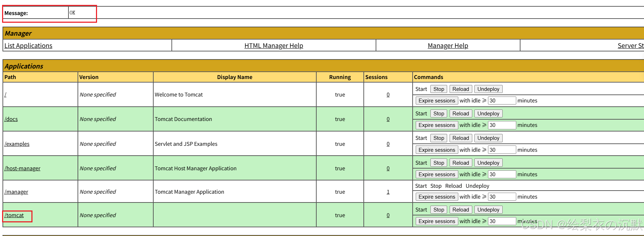Viewport: 644px width, 236px height.
Task: Open the /docs application link
Action: click(11, 119)
